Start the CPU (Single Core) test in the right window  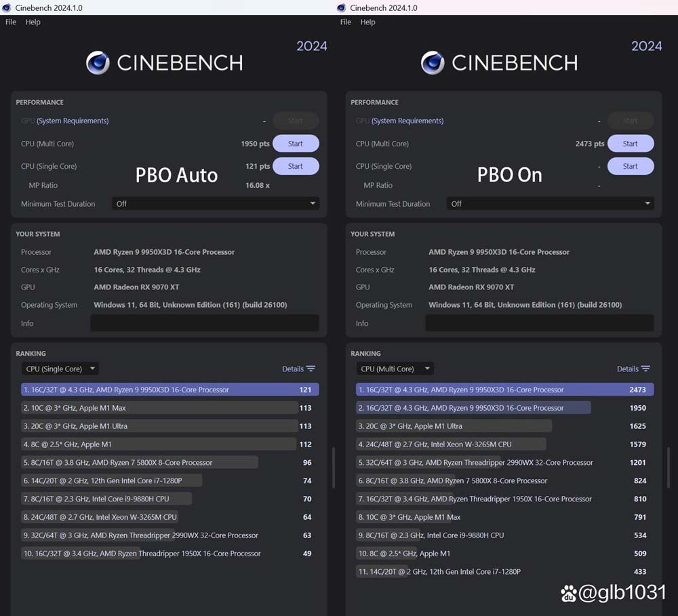point(631,166)
